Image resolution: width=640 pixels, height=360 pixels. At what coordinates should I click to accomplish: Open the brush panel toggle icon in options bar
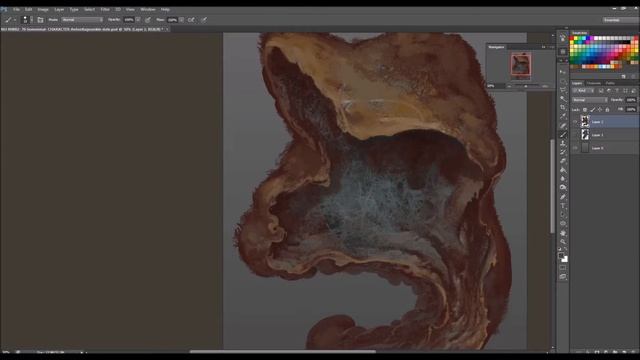pos(40,20)
